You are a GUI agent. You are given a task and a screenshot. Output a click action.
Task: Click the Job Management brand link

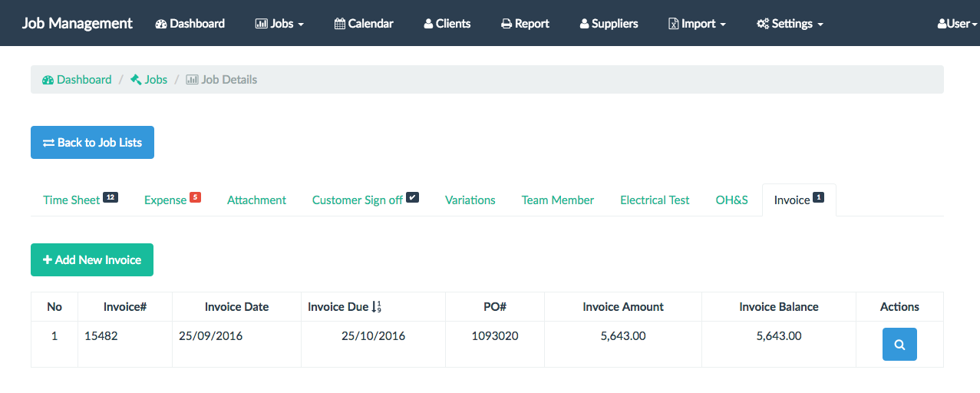(x=77, y=23)
